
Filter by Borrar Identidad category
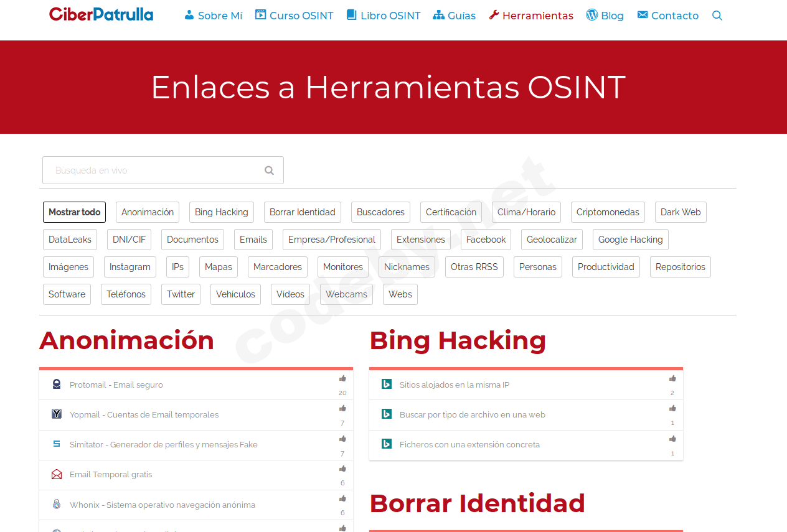[x=303, y=212]
